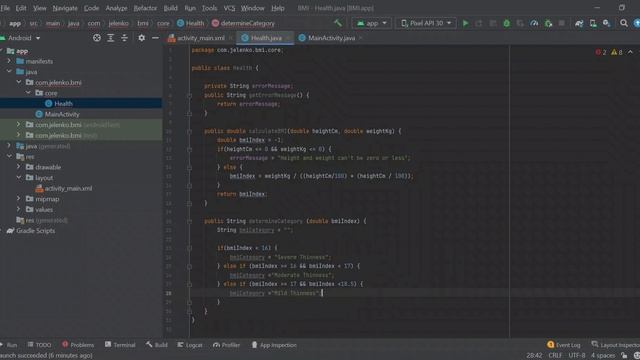Collapse all nodes in Project panel
The width and height of the screenshot is (640, 360).
click(124, 38)
